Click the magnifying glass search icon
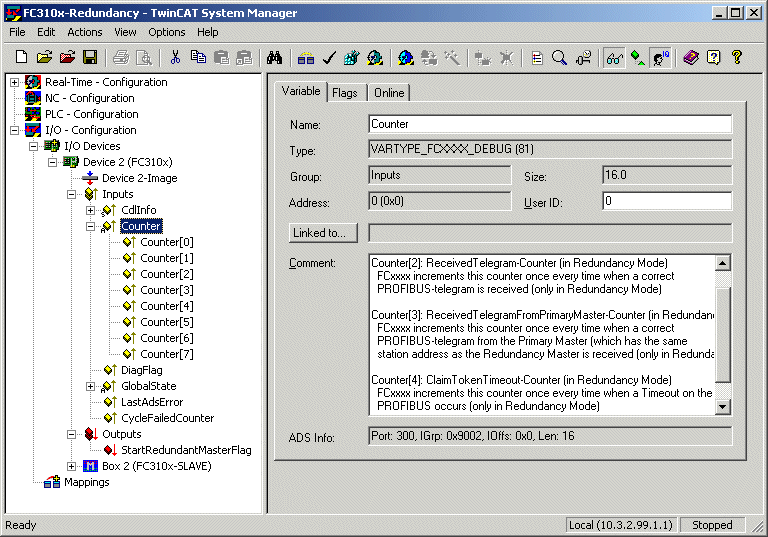This screenshot has height=537, width=768. point(559,58)
